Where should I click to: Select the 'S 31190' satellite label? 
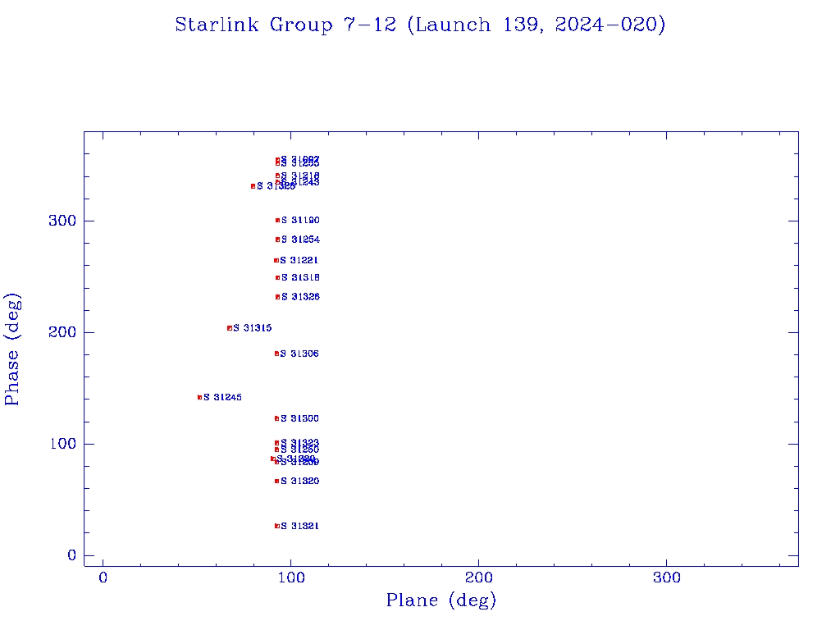(300, 220)
